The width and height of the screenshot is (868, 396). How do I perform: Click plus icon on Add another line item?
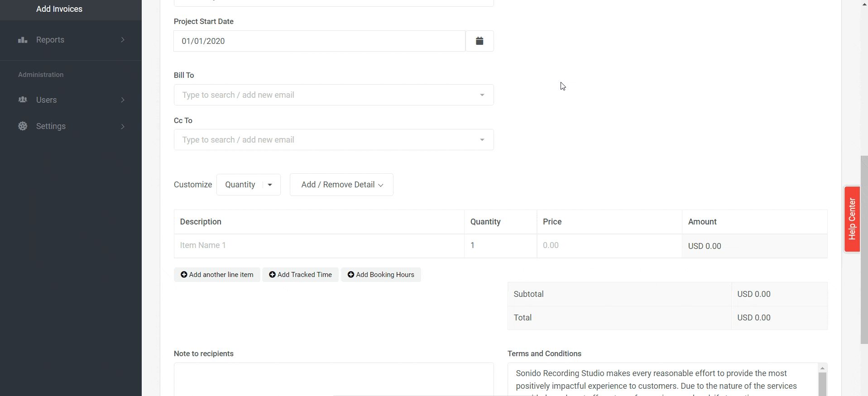coord(184,275)
